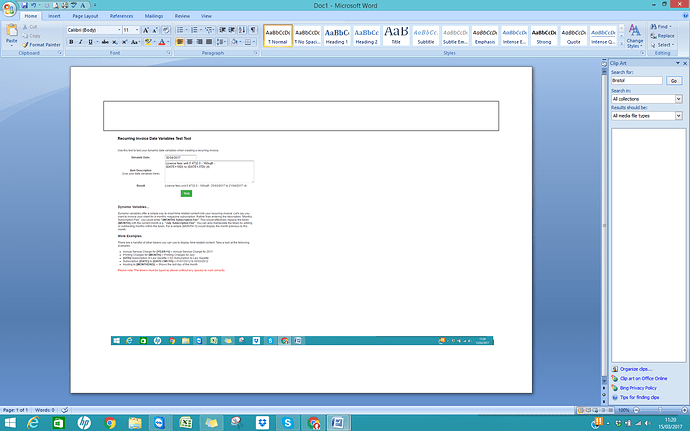Toggle bold formatting
This screenshot has height=431, width=690.
click(x=72, y=43)
